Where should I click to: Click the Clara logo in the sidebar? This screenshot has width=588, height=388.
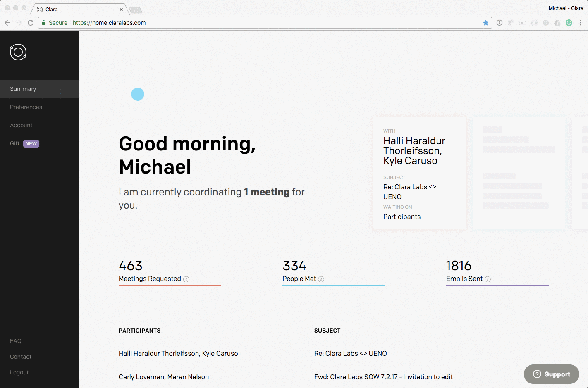(x=18, y=52)
